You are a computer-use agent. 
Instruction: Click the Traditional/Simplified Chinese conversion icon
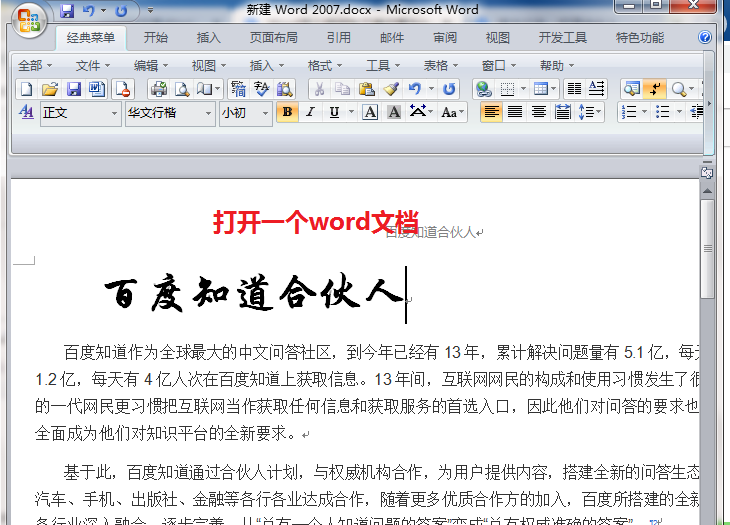[238, 88]
